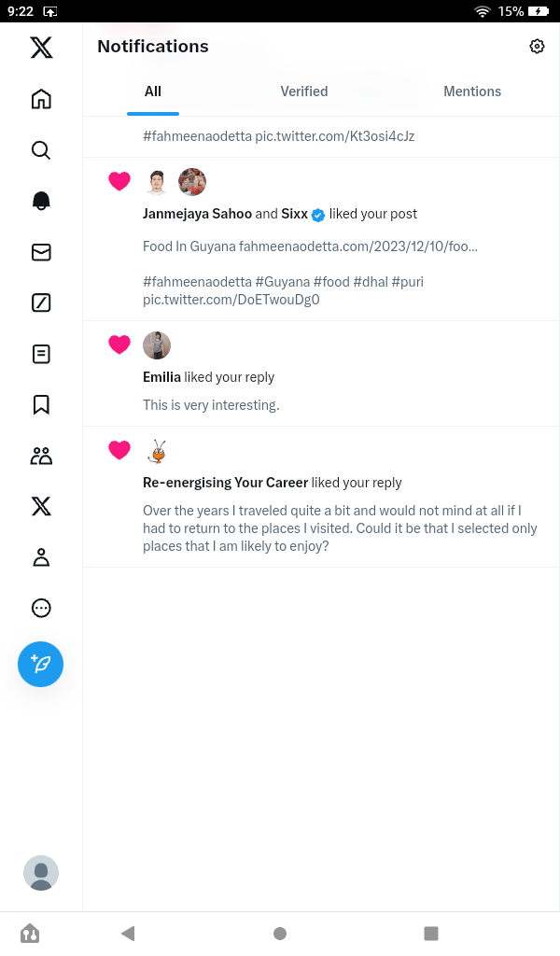Screen dimensions: 560x956
Task: Expand the More options circle menu
Action: point(41,608)
